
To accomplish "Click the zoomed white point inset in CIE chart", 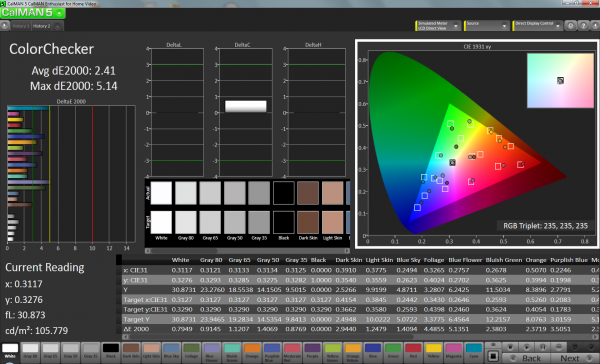I will (560, 80).
